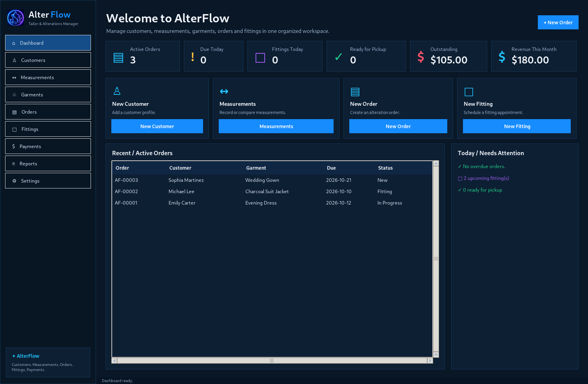Viewport: 588px width, 384px height.
Task: Click the Due column header
Action: (x=350, y=168)
